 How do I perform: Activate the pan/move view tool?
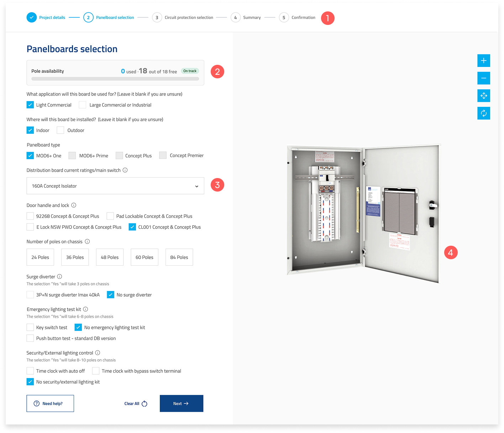pyautogui.click(x=484, y=95)
